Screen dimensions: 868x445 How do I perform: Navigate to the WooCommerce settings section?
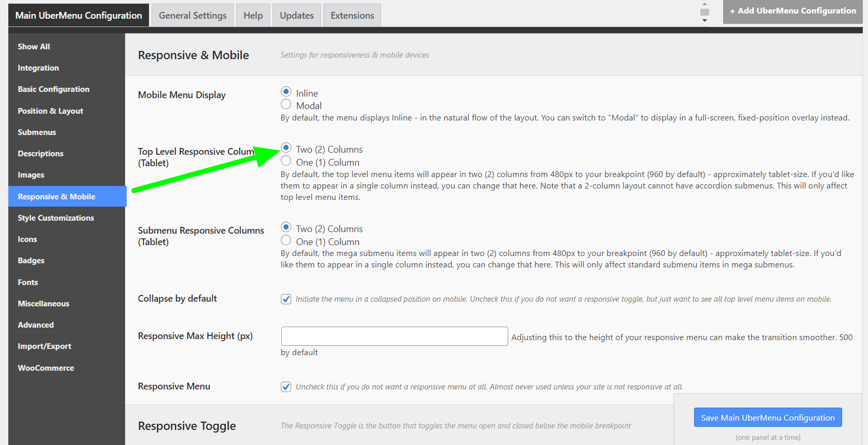46,368
